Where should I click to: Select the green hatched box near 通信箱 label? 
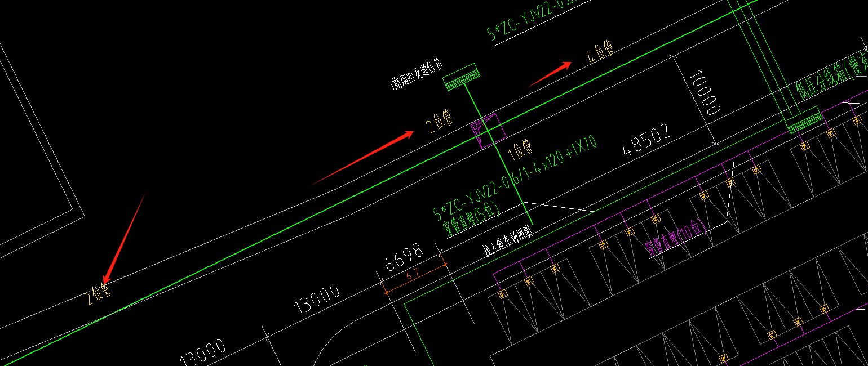(462, 77)
